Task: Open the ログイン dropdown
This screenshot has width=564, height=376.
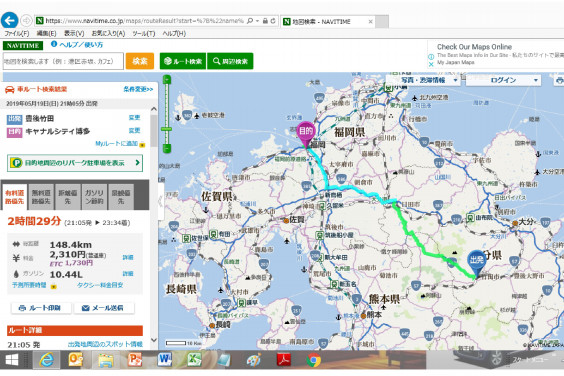Action: 503,80
